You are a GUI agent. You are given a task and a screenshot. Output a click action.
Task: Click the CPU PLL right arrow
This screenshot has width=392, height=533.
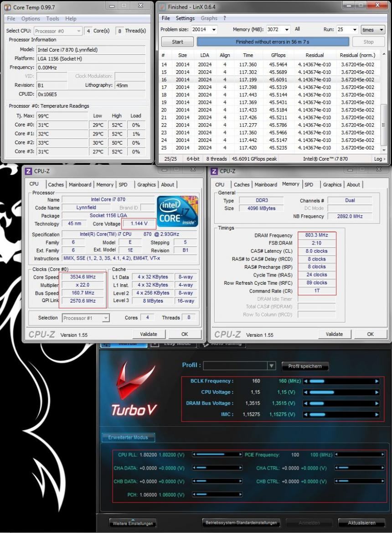pyautogui.click(x=240, y=455)
